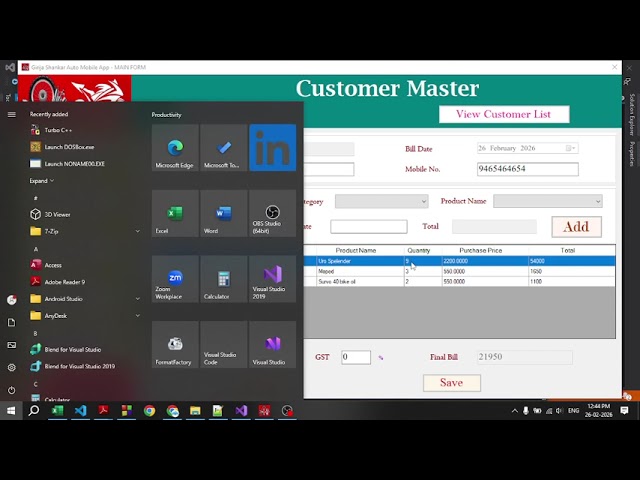Screen dimensions: 640x480
Task: Click the volume icon in system tray
Action: pos(559,411)
